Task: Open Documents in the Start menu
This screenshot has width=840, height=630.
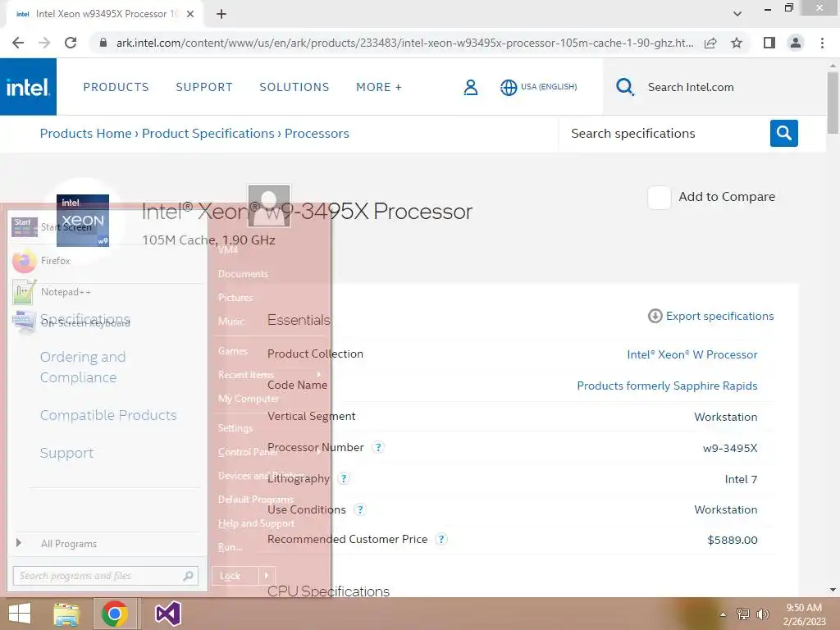Action: 243,274
